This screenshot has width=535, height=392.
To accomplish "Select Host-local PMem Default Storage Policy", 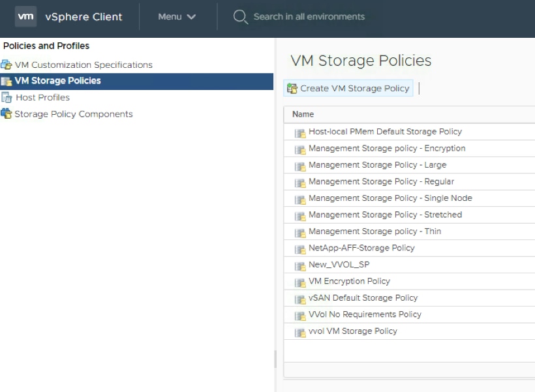I will pos(385,132).
